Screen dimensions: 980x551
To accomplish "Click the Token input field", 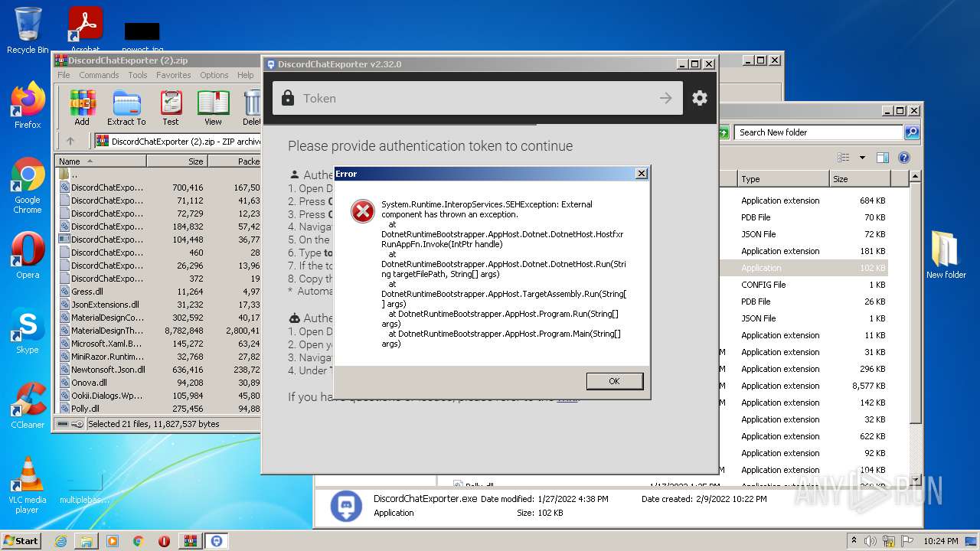I will tap(479, 98).
